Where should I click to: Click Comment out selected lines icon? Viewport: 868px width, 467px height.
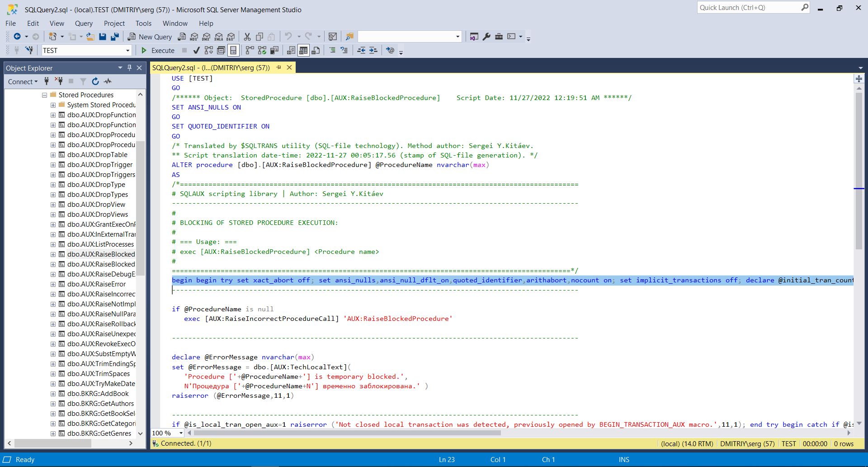(x=332, y=50)
